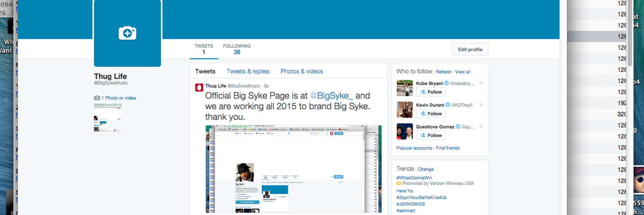
Task: Switch to Photos & videos tab
Action: [x=302, y=71]
